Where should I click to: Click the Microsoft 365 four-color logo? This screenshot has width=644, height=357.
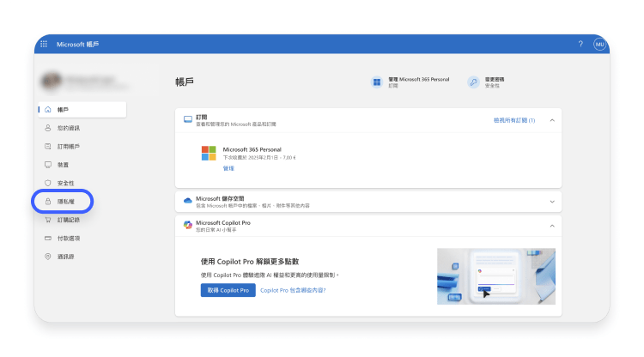[x=209, y=153]
